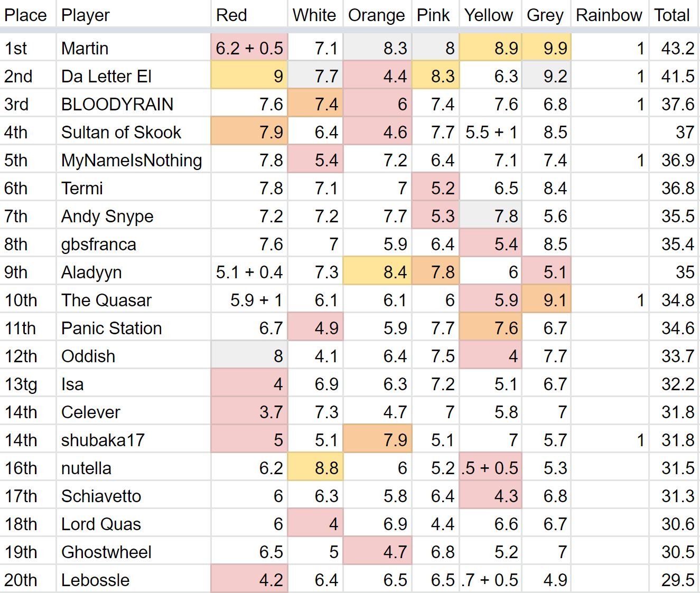
Task: Click the Total column header
Action: click(x=671, y=15)
